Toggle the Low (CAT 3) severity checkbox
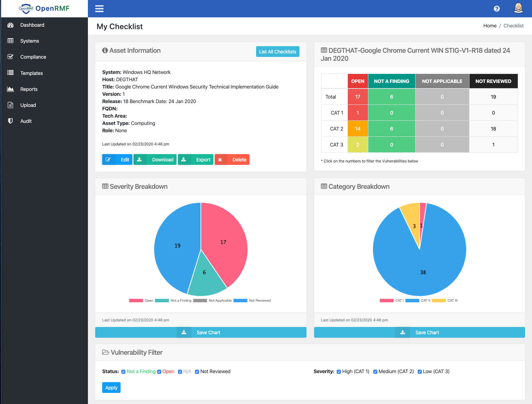The height and width of the screenshot is (404, 532). click(x=419, y=372)
